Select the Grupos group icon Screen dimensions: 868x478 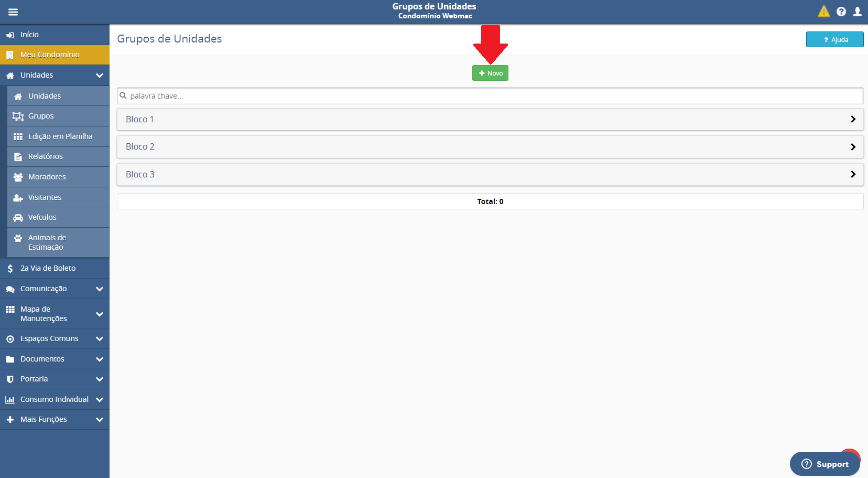18,116
